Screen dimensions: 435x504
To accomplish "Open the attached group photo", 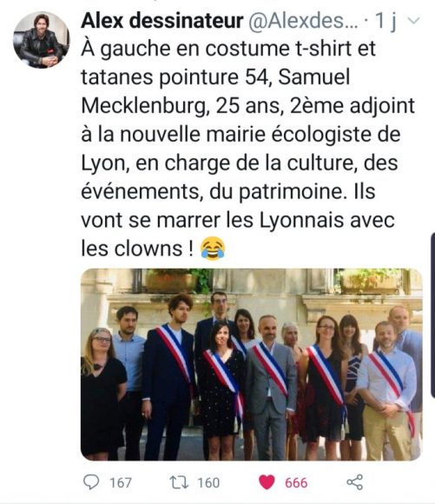I will 252,364.
